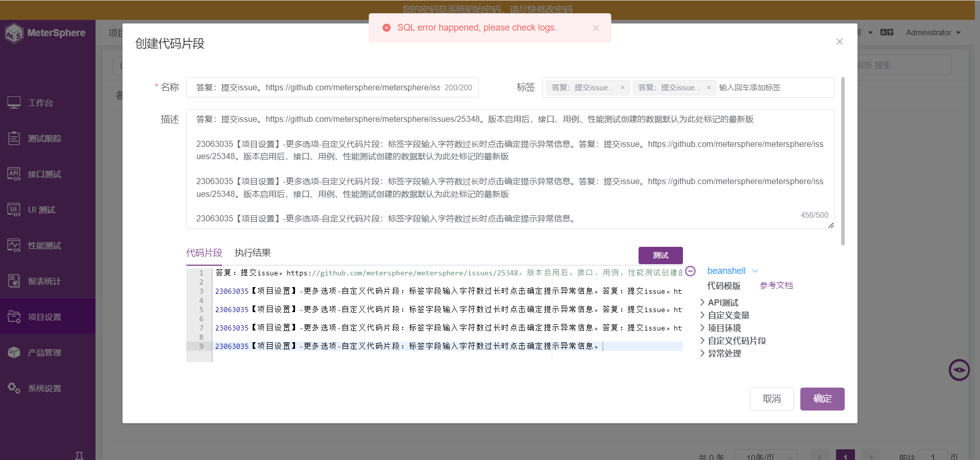Expand the 自定义变量 template group
The image size is (980, 460).
[725, 315]
